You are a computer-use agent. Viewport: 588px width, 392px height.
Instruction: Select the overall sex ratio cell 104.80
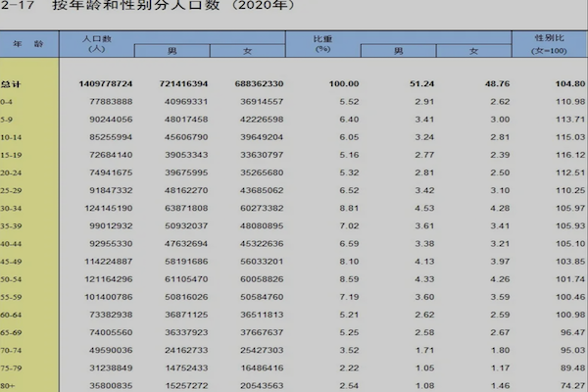tap(555, 85)
